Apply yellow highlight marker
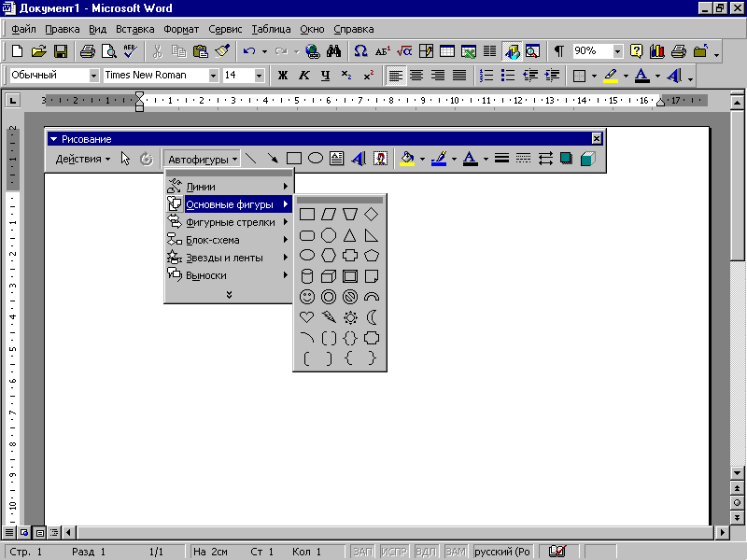 tap(611, 76)
